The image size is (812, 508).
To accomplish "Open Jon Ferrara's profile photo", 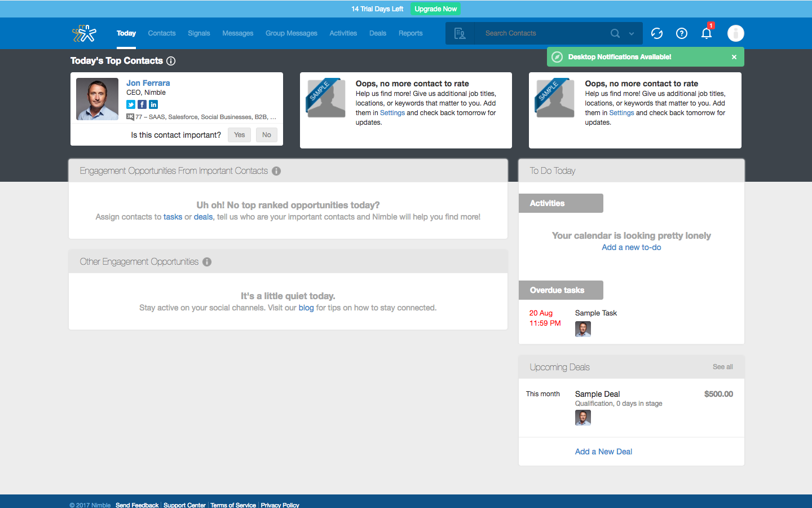I will click(x=97, y=99).
